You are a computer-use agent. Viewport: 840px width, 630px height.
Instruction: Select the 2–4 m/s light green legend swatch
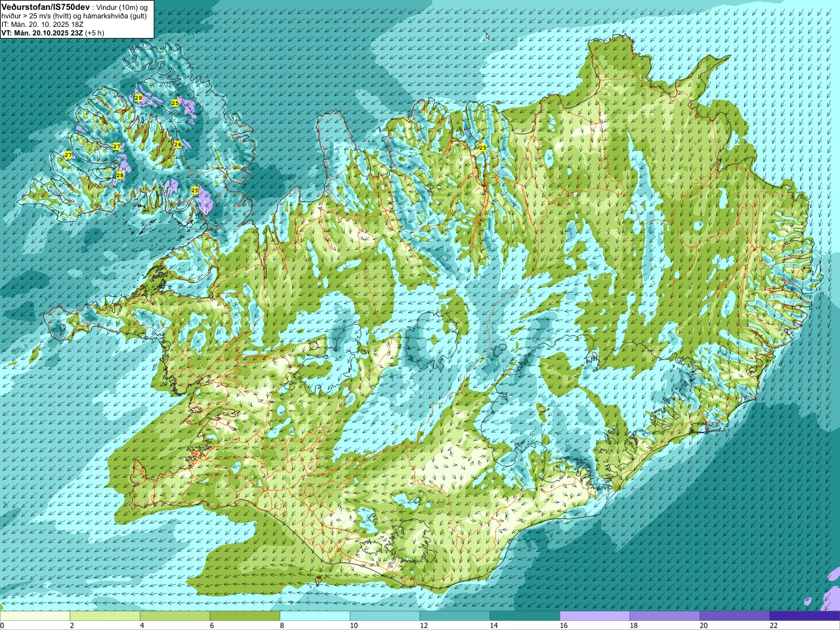tap(105, 616)
